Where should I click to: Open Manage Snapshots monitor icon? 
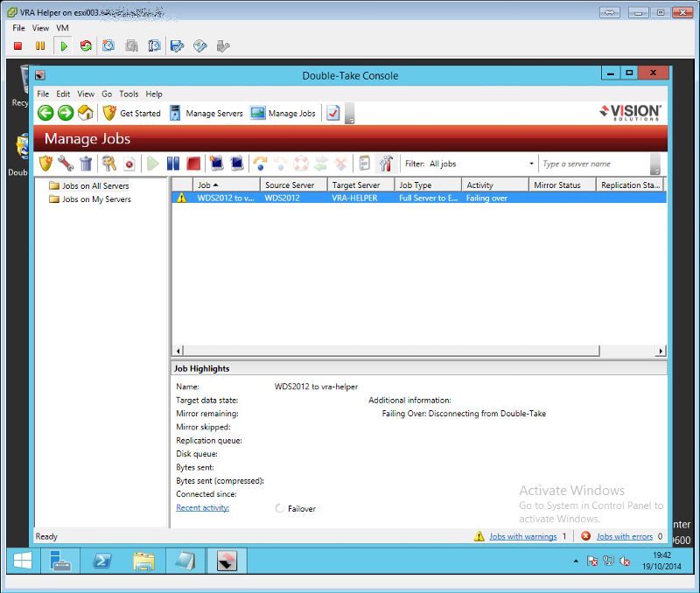(x=236, y=164)
